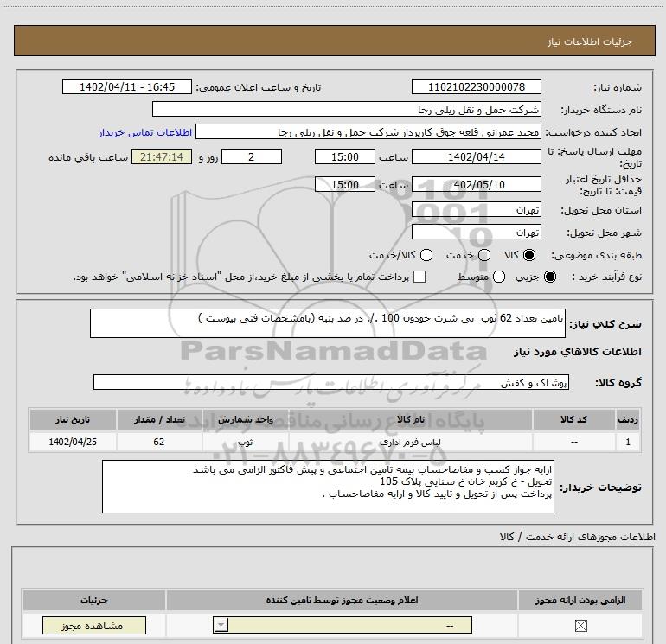Click the price validity date 1402/05/10

click(x=476, y=185)
